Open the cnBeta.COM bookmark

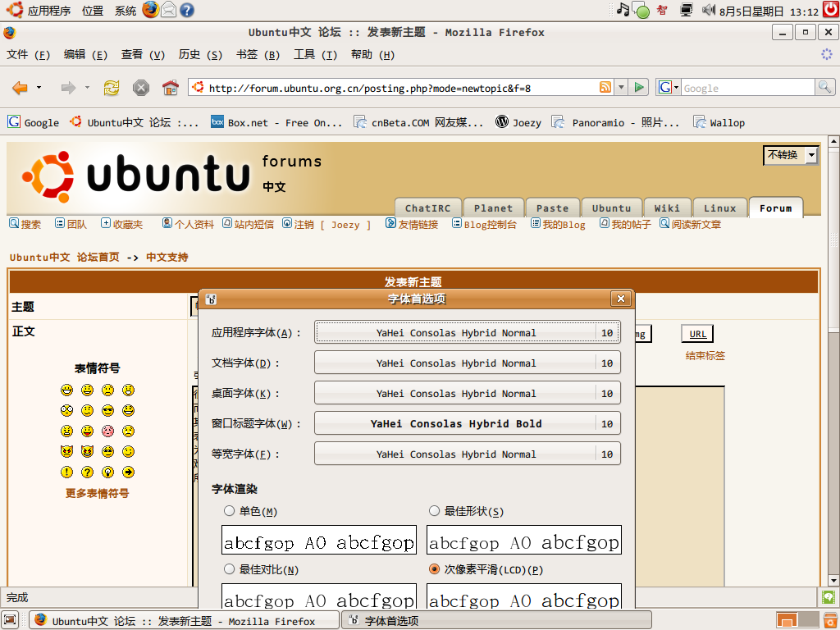[418, 123]
